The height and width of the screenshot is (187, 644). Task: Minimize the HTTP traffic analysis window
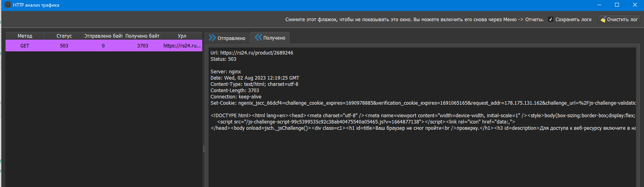[599, 5]
